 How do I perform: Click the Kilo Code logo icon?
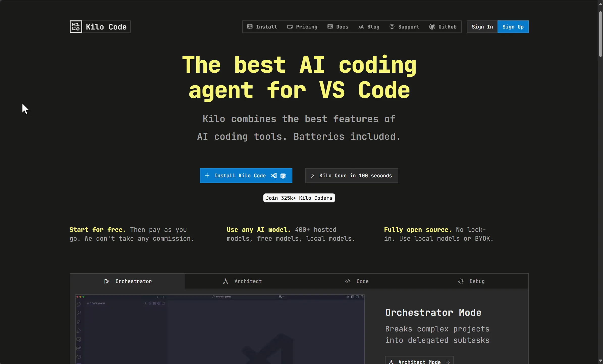[x=76, y=27]
